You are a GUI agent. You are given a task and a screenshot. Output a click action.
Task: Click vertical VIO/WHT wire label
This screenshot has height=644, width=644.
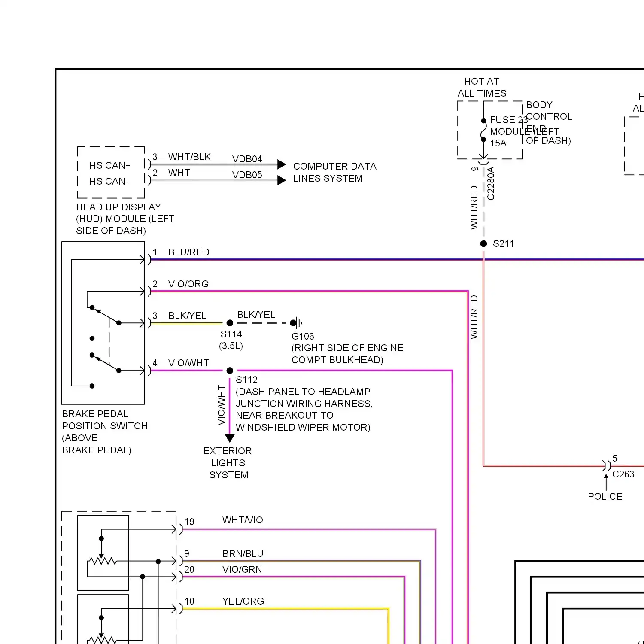pyautogui.click(x=221, y=405)
